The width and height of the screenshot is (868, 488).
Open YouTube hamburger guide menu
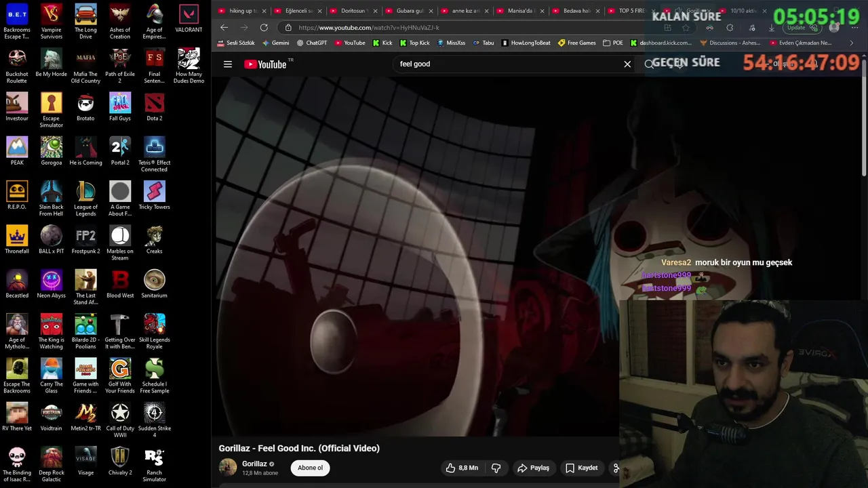228,64
